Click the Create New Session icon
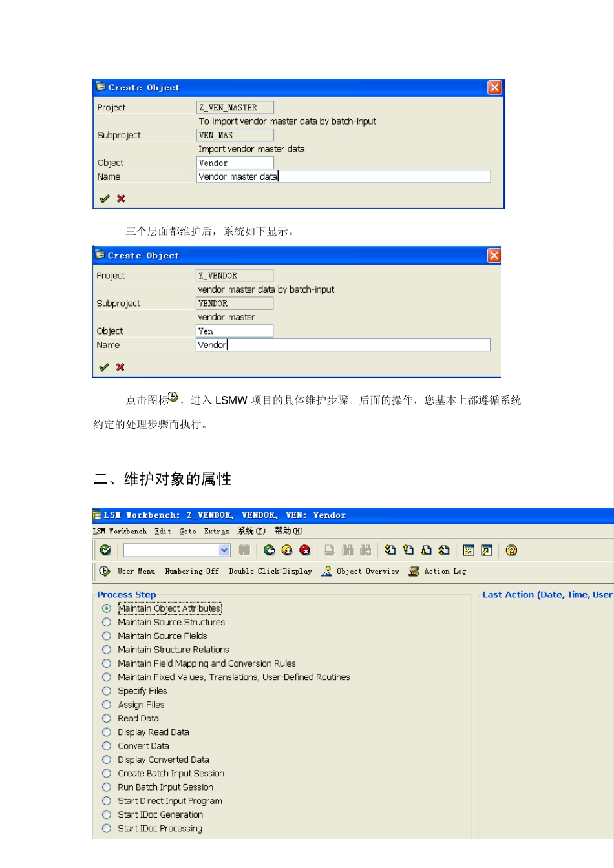This screenshot has width=614, height=868. 469,550
